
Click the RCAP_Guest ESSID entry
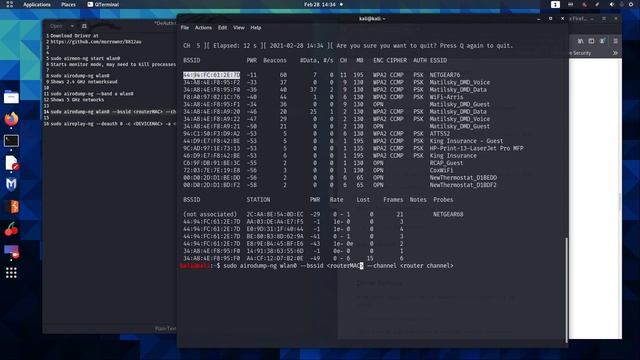[x=446, y=163]
